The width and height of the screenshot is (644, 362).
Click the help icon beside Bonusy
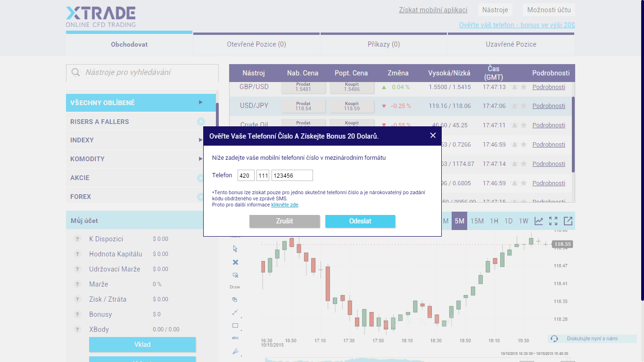click(78, 314)
